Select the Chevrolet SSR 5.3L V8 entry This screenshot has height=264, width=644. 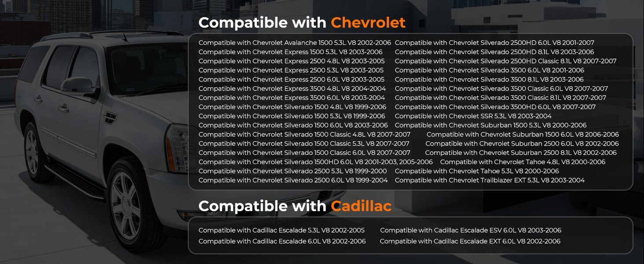pyautogui.click(x=473, y=116)
